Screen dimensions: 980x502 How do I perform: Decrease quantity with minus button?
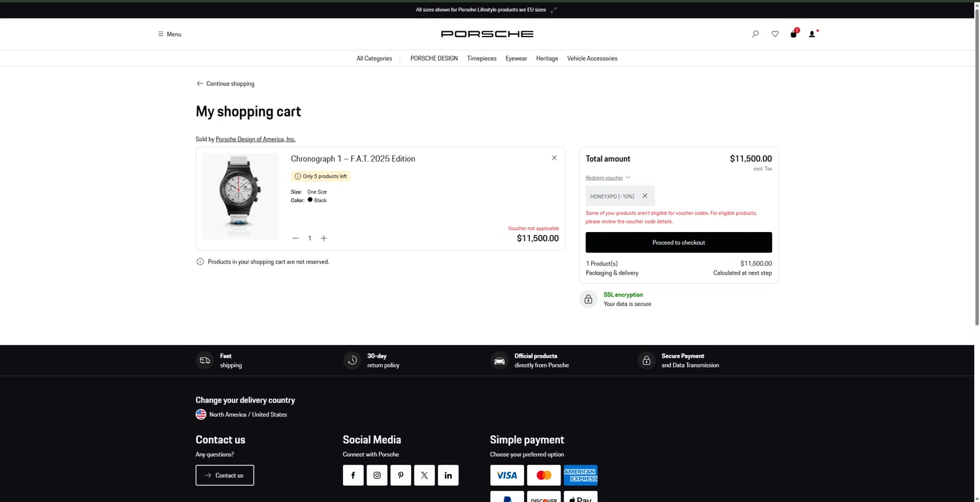click(295, 238)
